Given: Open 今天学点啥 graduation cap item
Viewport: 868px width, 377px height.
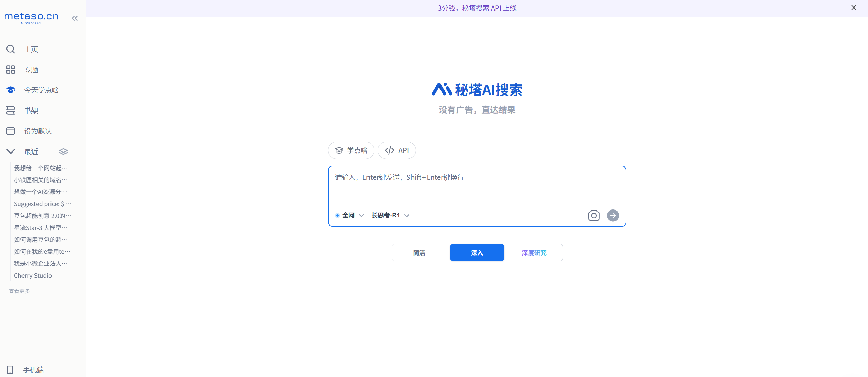Looking at the screenshot, I should point(11,90).
